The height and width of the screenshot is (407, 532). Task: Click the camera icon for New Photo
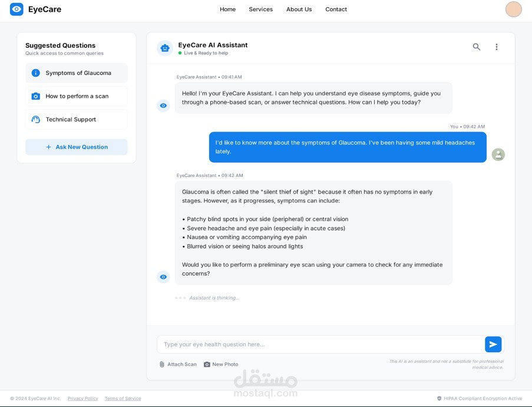tap(207, 364)
